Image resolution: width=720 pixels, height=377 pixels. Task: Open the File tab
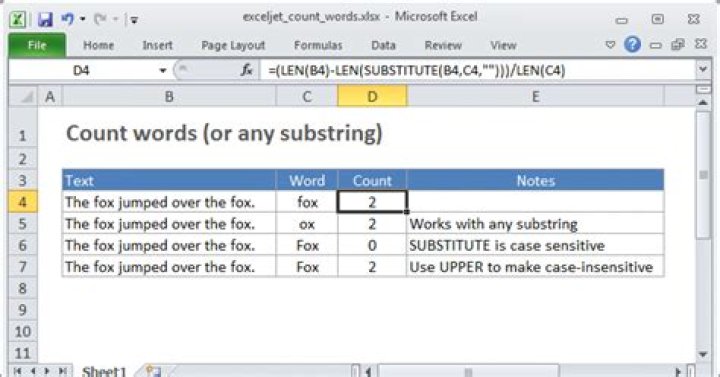click(37, 45)
